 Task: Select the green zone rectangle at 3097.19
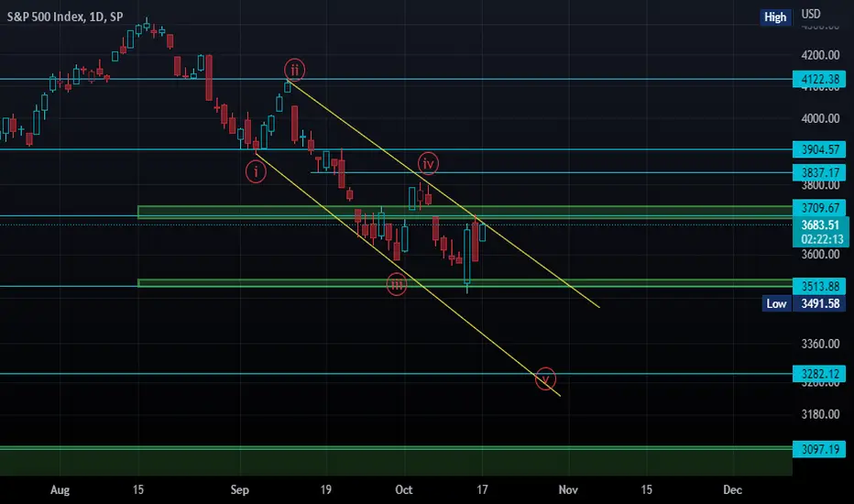click(x=396, y=461)
